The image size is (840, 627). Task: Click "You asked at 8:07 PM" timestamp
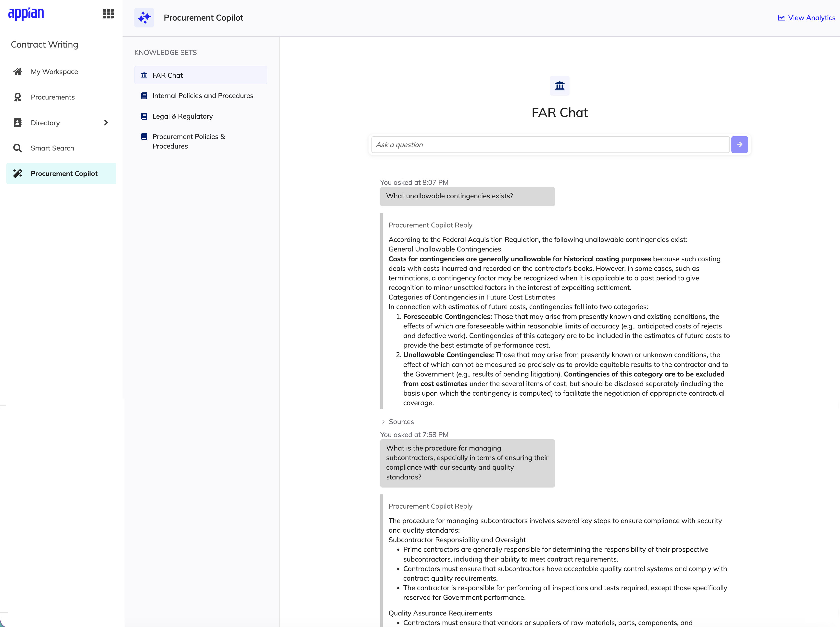click(x=414, y=183)
